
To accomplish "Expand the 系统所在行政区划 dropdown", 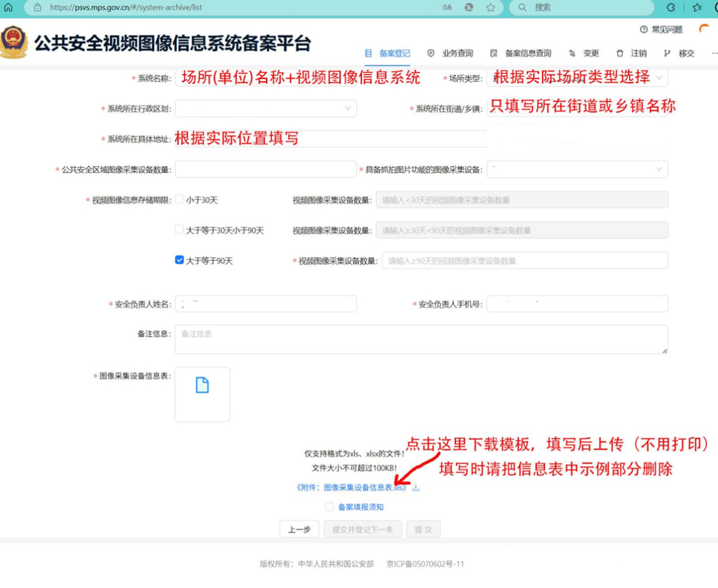I will click(x=266, y=108).
